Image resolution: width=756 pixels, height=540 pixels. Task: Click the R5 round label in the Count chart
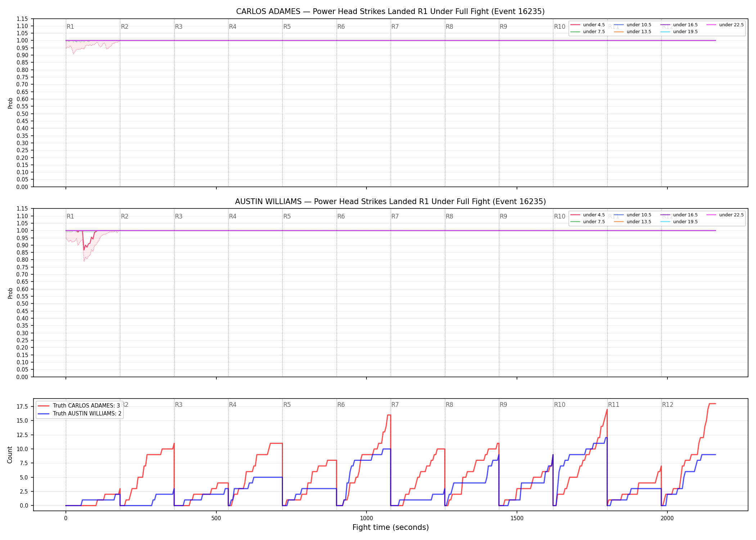pyautogui.click(x=287, y=405)
